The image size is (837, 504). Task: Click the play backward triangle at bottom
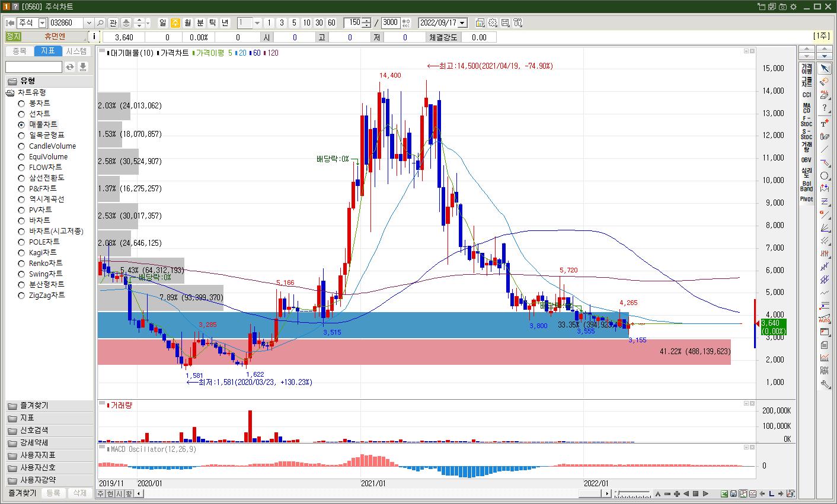(x=686, y=493)
